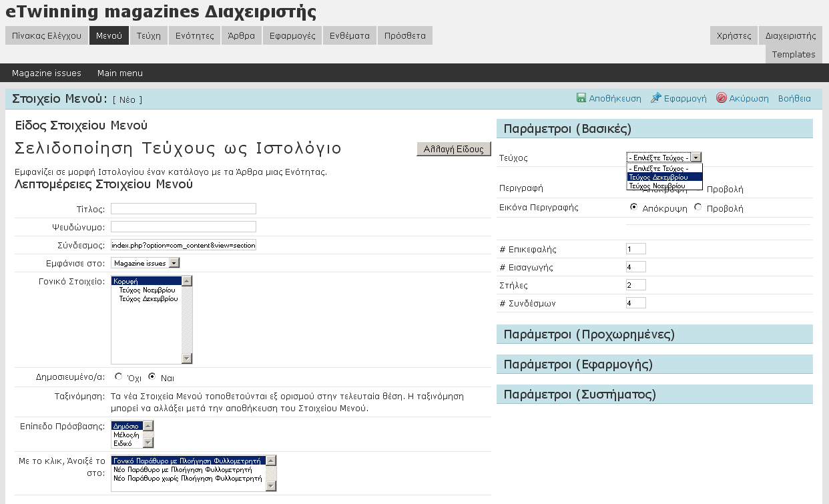Click the # Εισαγωγής number field

pos(636,267)
